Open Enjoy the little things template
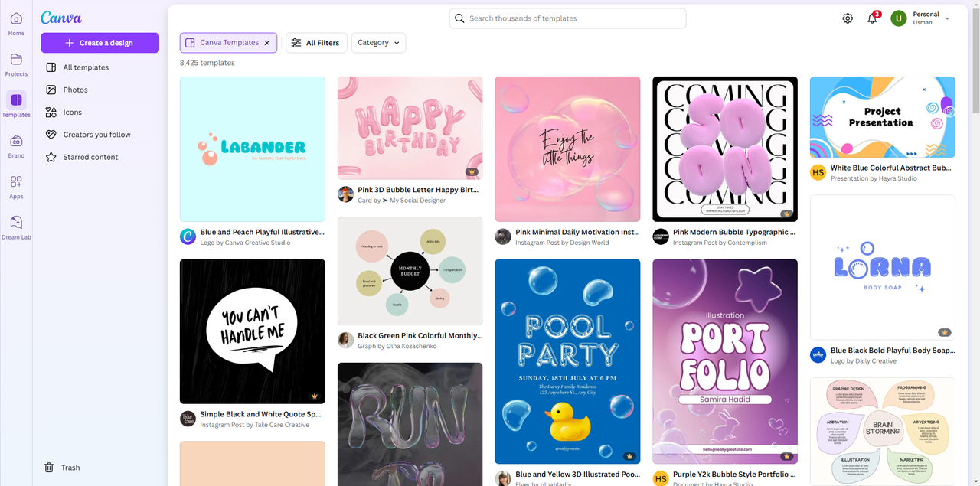Image resolution: width=980 pixels, height=486 pixels. pos(567,149)
